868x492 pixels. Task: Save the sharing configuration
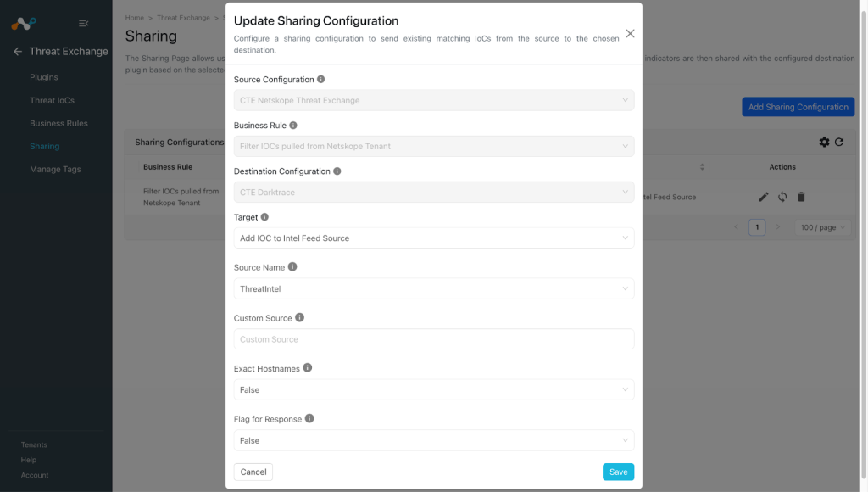(x=618, y=472)
